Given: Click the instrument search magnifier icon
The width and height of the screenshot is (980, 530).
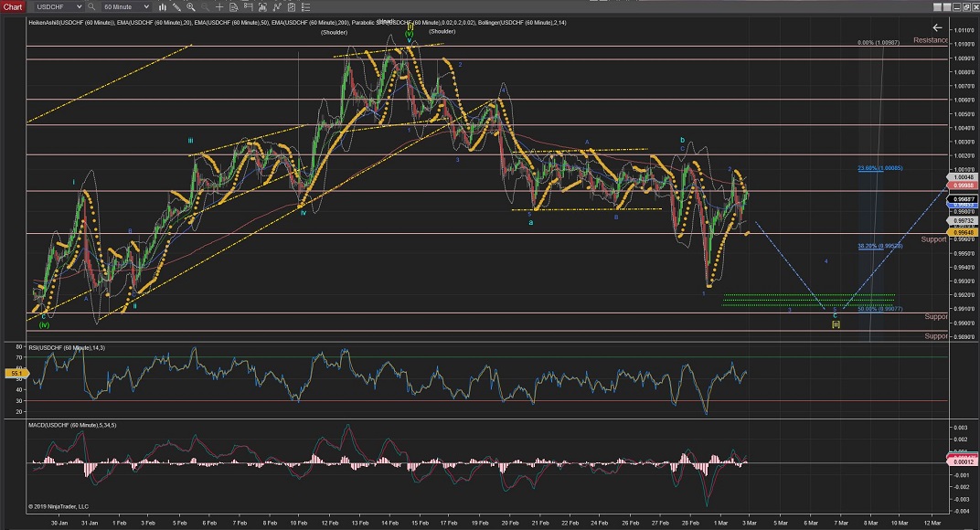Looking at the screenshot, I should click(x=91, y=7).
